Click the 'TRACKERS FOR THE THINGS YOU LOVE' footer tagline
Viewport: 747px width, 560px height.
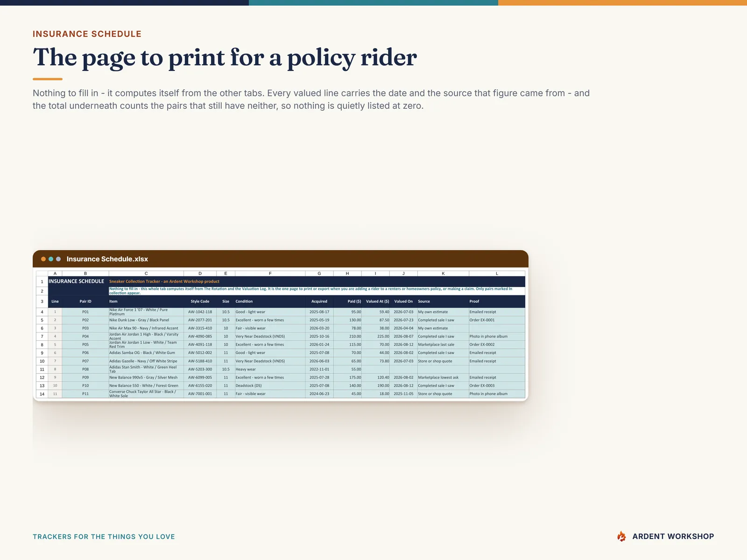coord(104,537)
